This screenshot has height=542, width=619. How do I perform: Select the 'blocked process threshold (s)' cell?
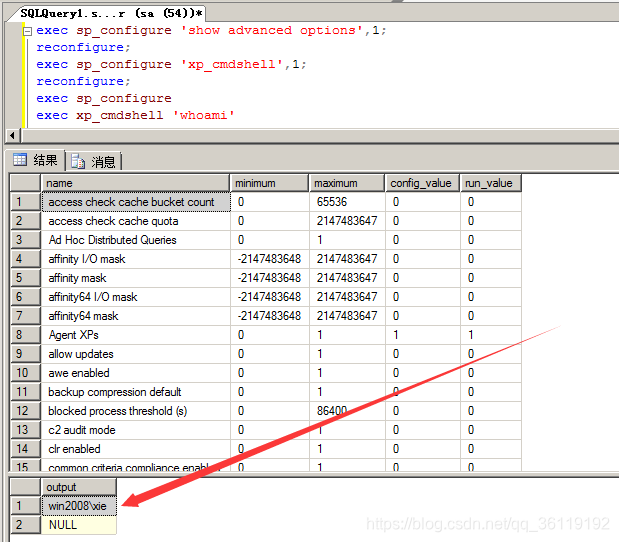pyautogui.click(x=136, y=411)
